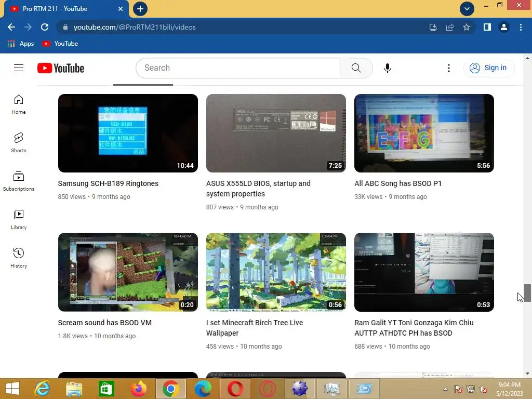
Task: Click the install app icon in address bar
Action: [433, 27]
